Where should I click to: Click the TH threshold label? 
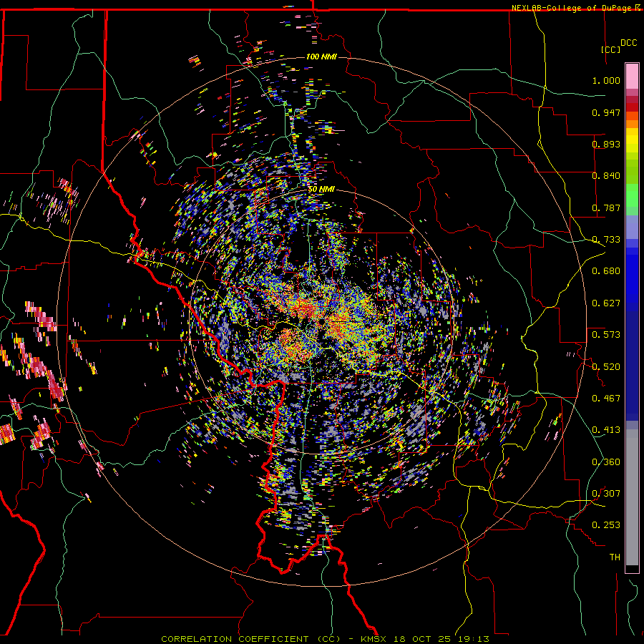point(615,557)
